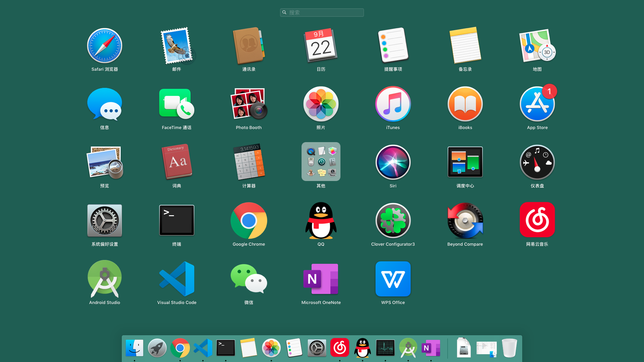
Task: Launch Photo Booth
Action: 249,104
